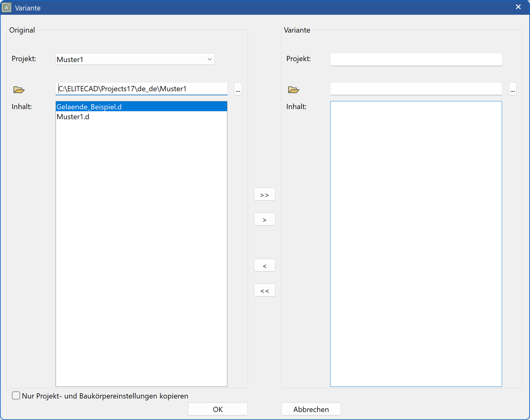Click the Original project path field
The height and width of the screenshot is (420, 530).
point(141,89)
